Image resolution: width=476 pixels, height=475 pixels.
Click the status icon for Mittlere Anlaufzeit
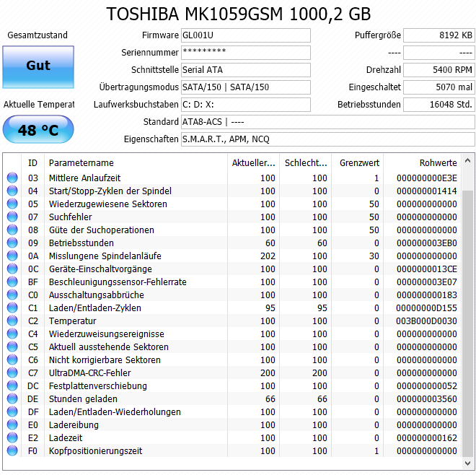pos(12,178)
